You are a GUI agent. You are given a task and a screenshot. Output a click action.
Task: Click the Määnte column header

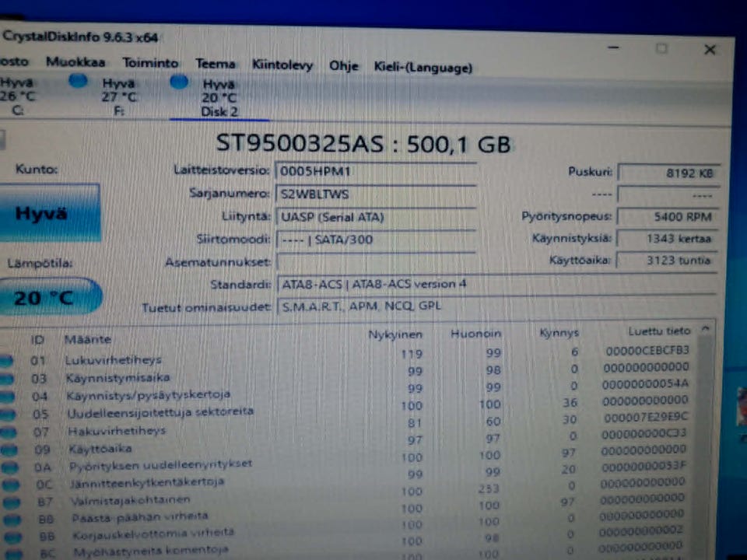click(88, 340)
